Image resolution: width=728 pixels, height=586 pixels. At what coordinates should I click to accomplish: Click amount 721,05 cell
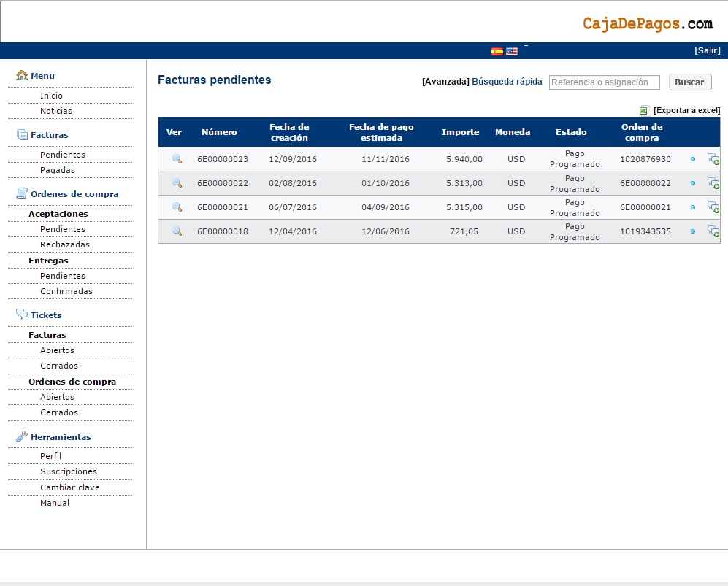click(464, 231)
